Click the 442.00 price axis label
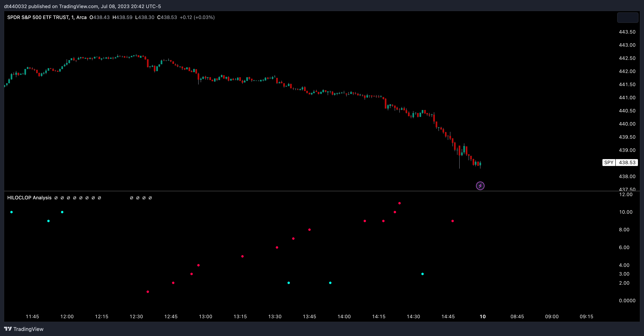Image resolution: width=644 pixels, height=336 pixels. point(627,71)
